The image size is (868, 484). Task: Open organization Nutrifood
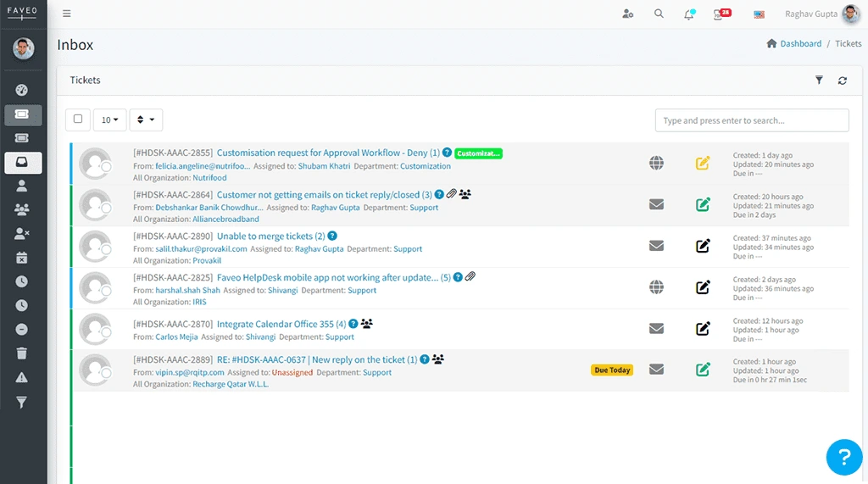point(209,178)
